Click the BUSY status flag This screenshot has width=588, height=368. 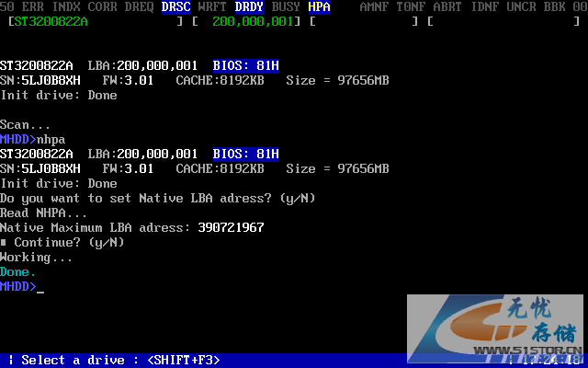[286, 6]
